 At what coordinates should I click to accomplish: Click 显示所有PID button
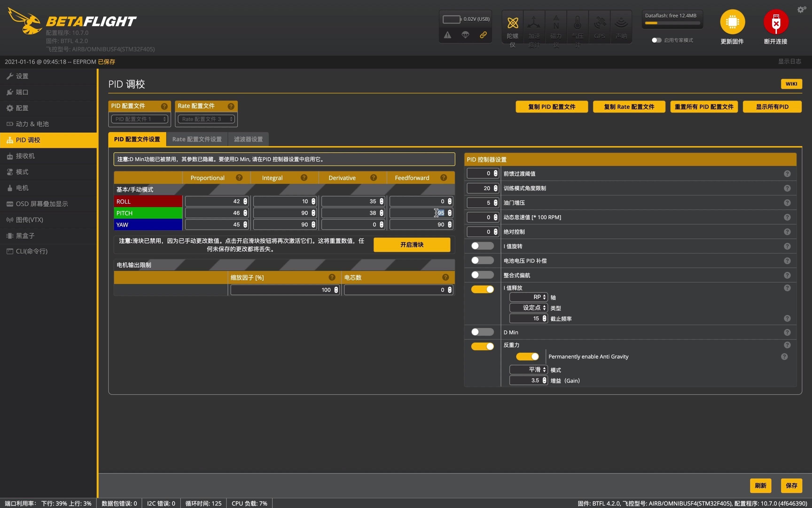click(772, 107)
